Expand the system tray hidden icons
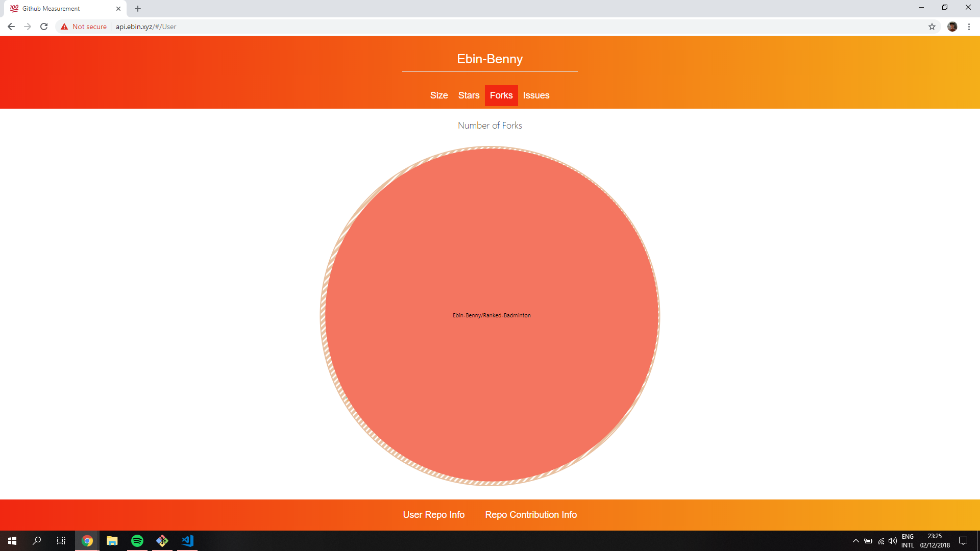The image size is (980, 551). [856, 541]
